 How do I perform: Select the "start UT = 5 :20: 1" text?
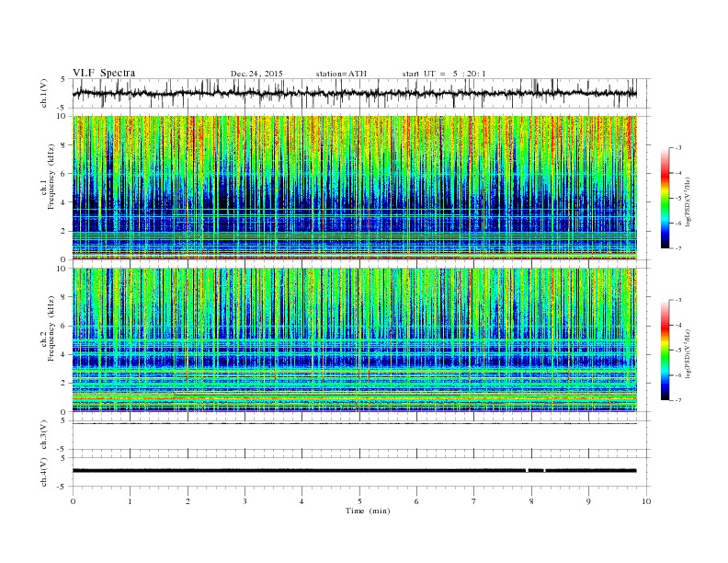point(444,74)
